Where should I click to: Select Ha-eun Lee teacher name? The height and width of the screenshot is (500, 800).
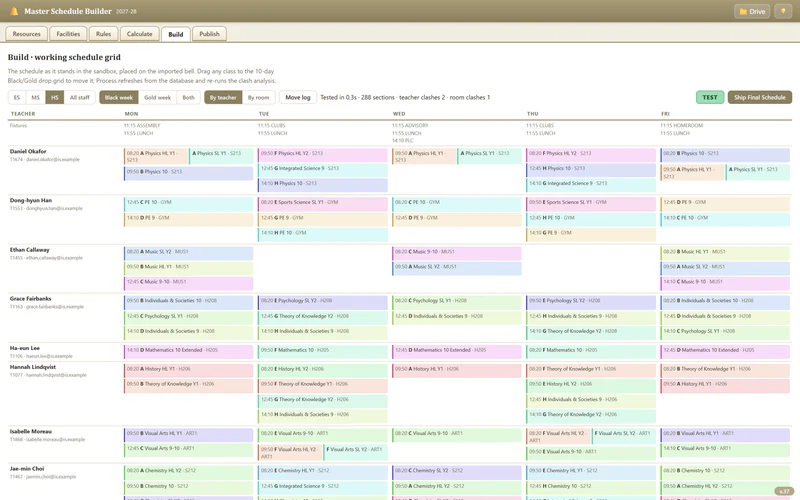(24, 348)
